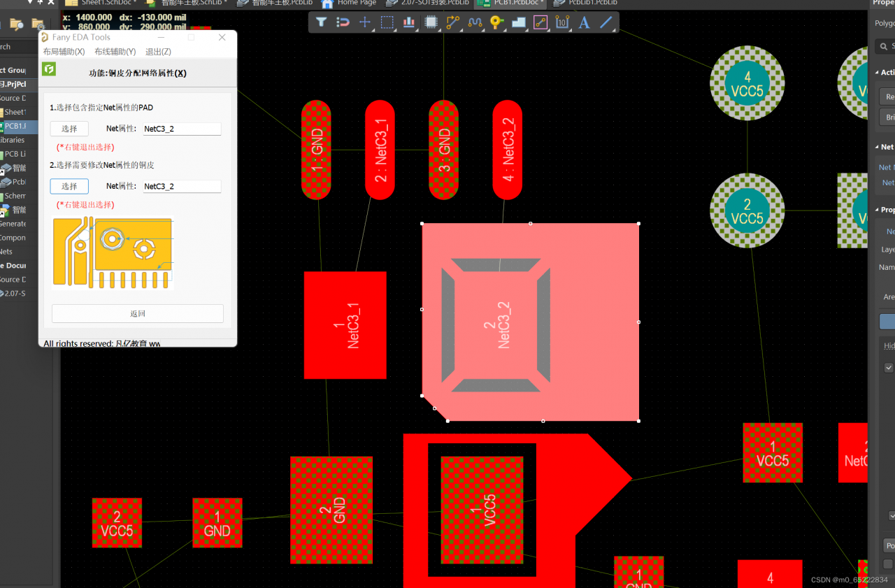Switch to Home Page tab
The width and height of the screenshot is (895, 588).
pyautogui.click(x=350, y=3)
